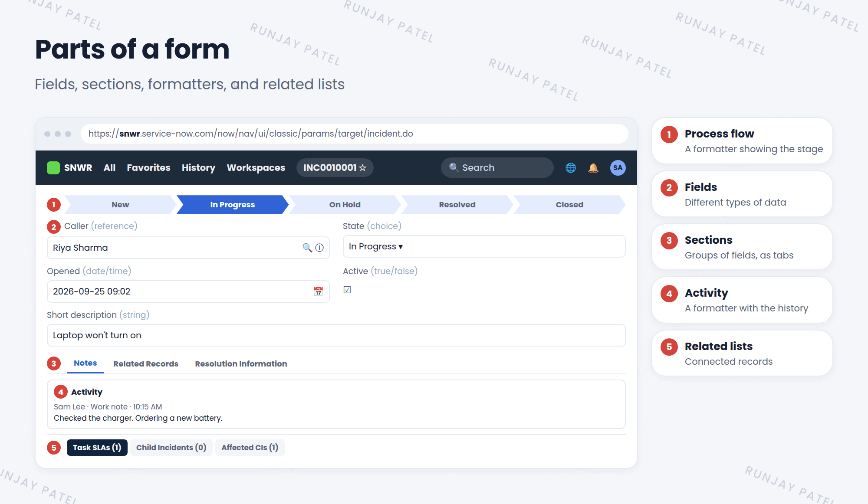Click the Caller lookup magnifier icon
Image resolution: width=868 pixels, height=504 pixels.
point(307,248)
